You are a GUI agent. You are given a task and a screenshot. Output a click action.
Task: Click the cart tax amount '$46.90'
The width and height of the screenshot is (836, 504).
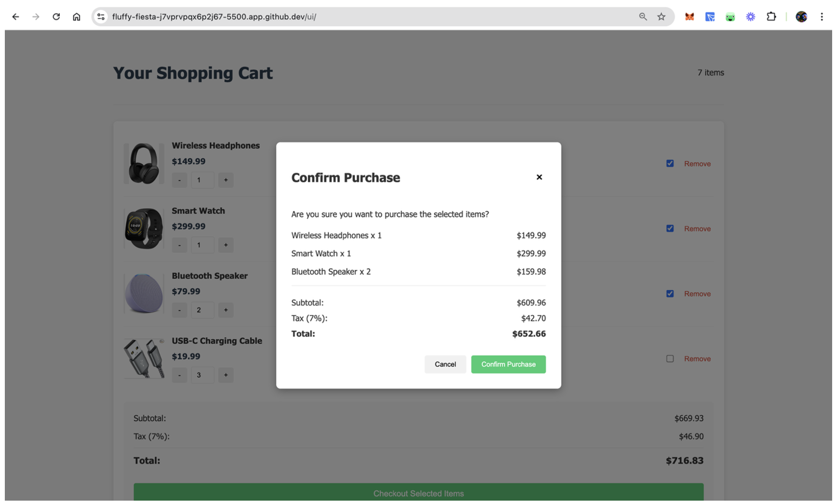(691, 437)
